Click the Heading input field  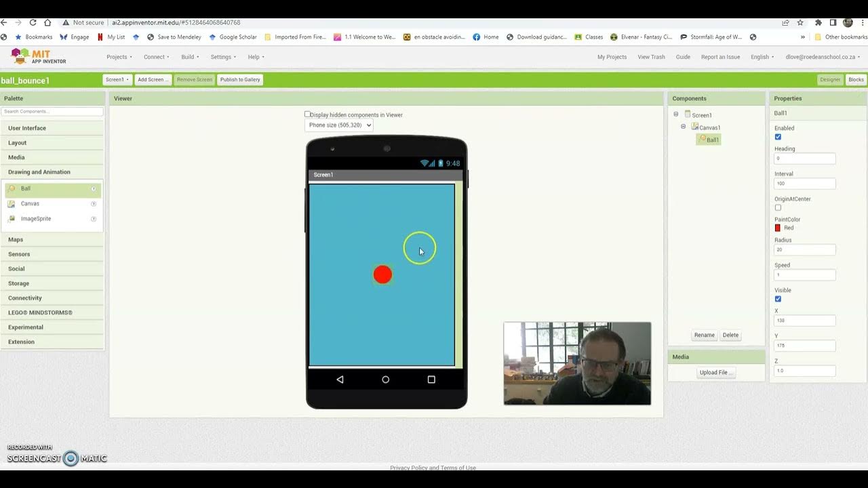[805, 159]
